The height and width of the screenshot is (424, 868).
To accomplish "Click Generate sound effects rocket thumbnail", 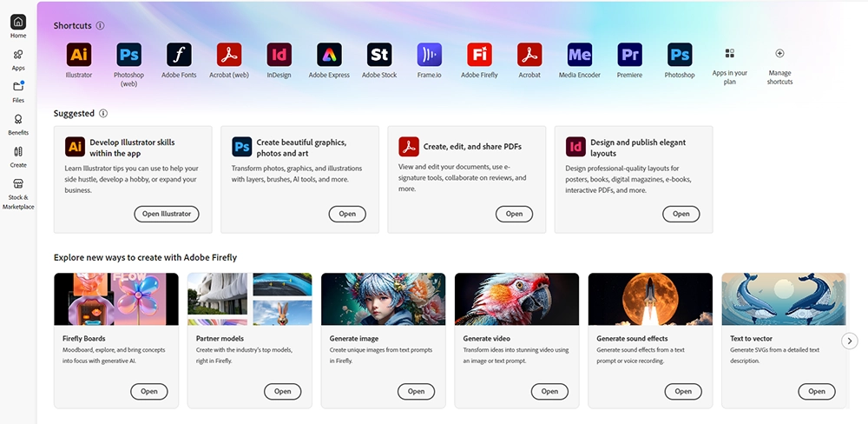I will tap(650, 299).
